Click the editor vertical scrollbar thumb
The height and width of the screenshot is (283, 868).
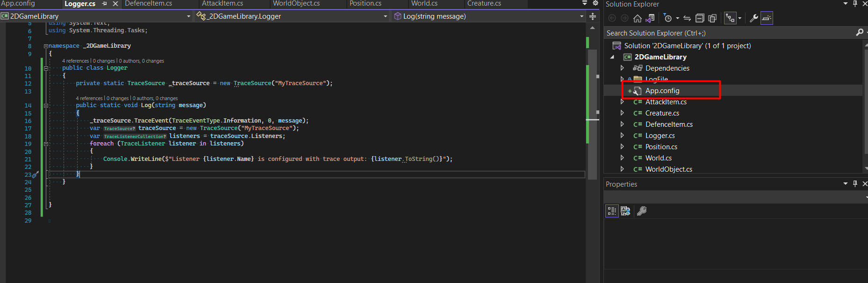click(592, 115)
